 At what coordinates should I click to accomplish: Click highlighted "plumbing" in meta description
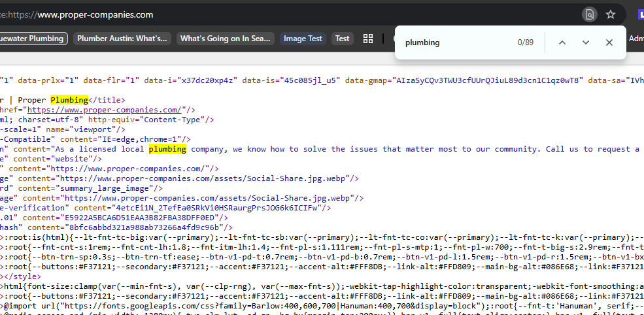coord(167,149)
